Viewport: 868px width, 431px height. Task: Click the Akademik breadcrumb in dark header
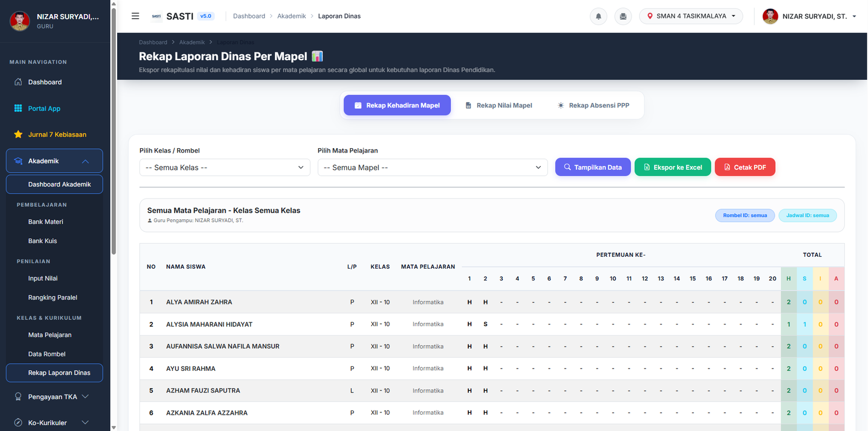pyautogui.click(x=192, y=42)
